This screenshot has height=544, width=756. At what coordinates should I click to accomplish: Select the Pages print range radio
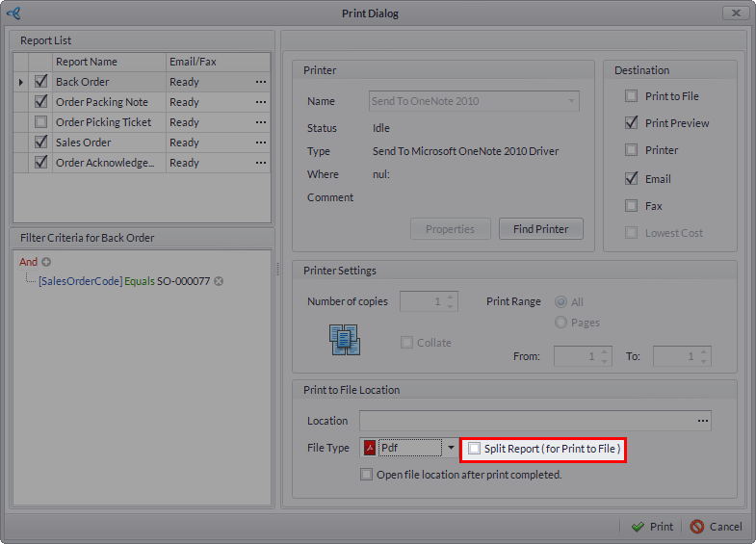[560, 323]
